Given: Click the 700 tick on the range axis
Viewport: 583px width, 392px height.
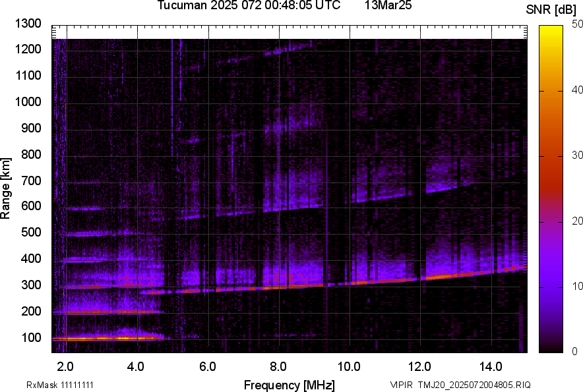Looking at the screenshot, I should point(32,181).
